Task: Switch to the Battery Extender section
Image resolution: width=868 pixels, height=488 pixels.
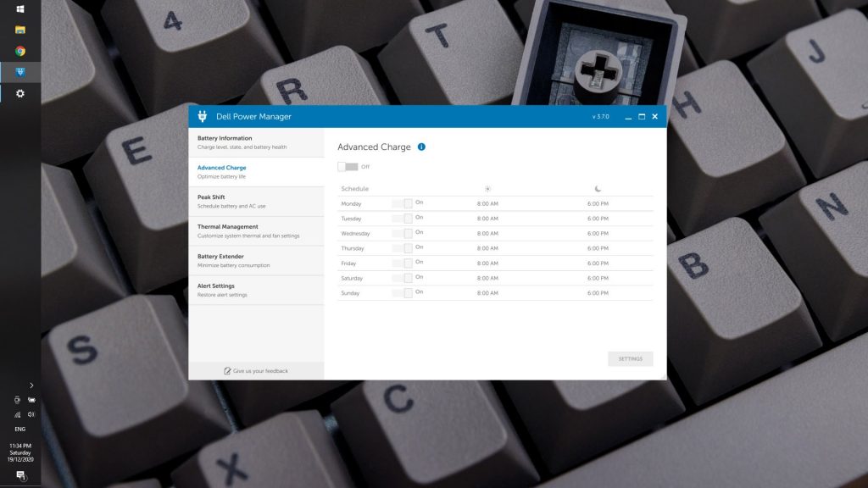Action: point(256,261)
